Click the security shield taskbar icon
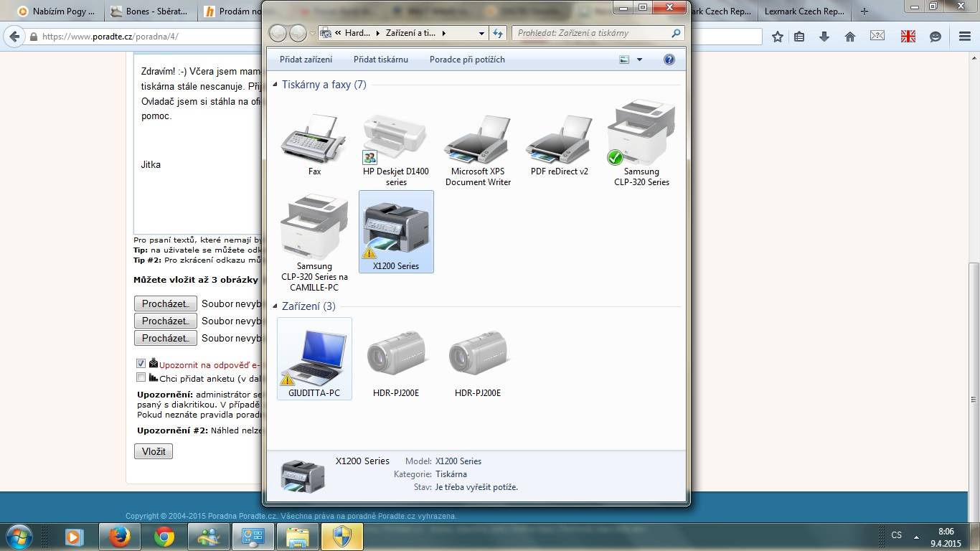 click(341, 537)
